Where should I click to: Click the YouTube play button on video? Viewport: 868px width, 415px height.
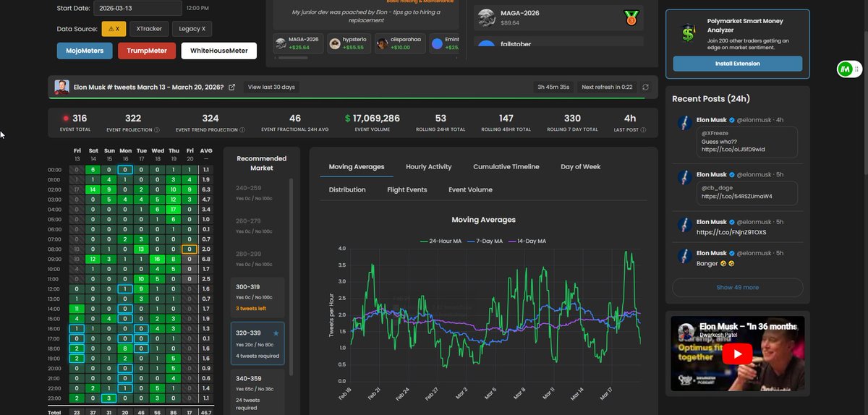point(738,354)
